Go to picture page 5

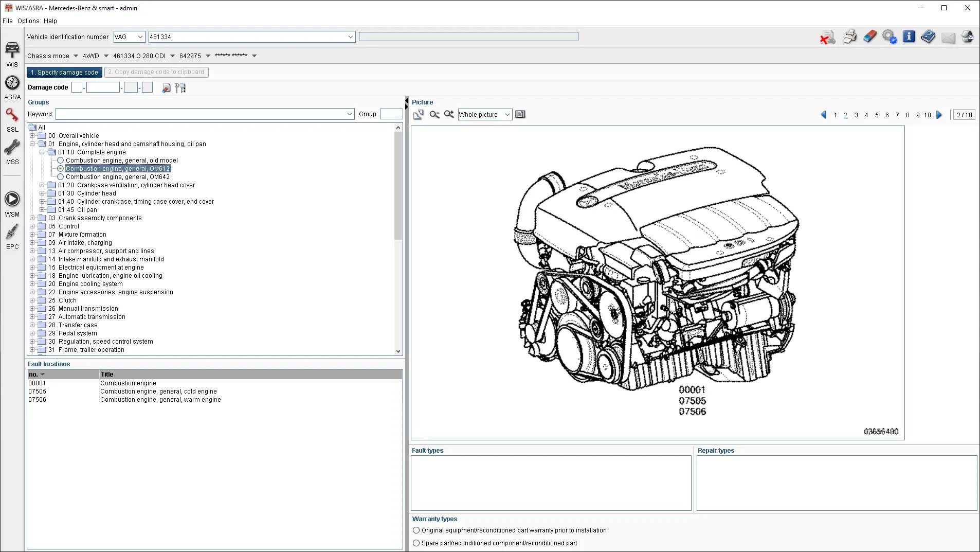[877, 115]
